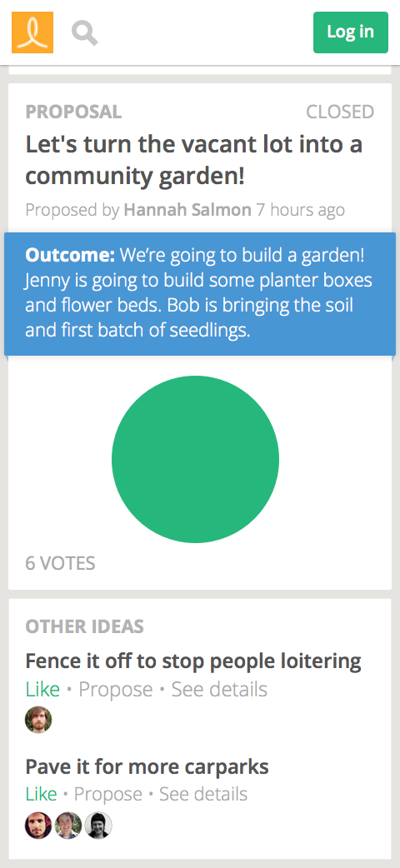The height and width of the screenshot is (868, 400).
Task: Like the Pave it for carparks idea
Action: click(x=42, y=794)
